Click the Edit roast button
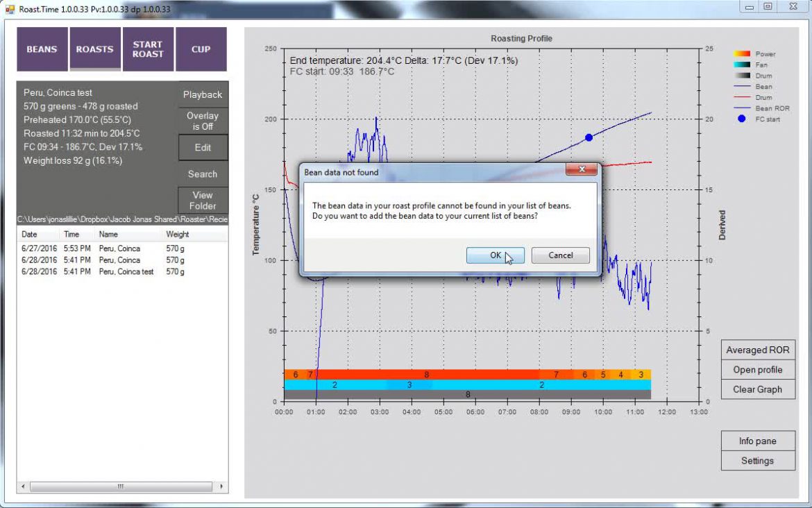The width and height of the screenshot is (812, 508). [203, 148]
